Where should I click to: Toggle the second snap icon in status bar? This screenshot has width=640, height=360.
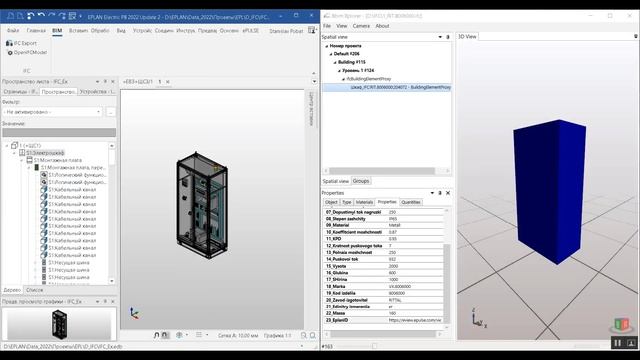tap(165, 335)
